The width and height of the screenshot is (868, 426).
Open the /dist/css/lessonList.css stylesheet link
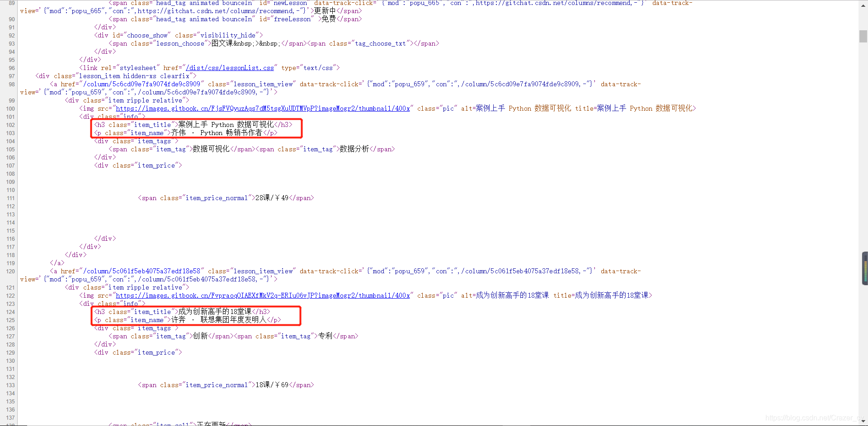[x=230, y=68]
